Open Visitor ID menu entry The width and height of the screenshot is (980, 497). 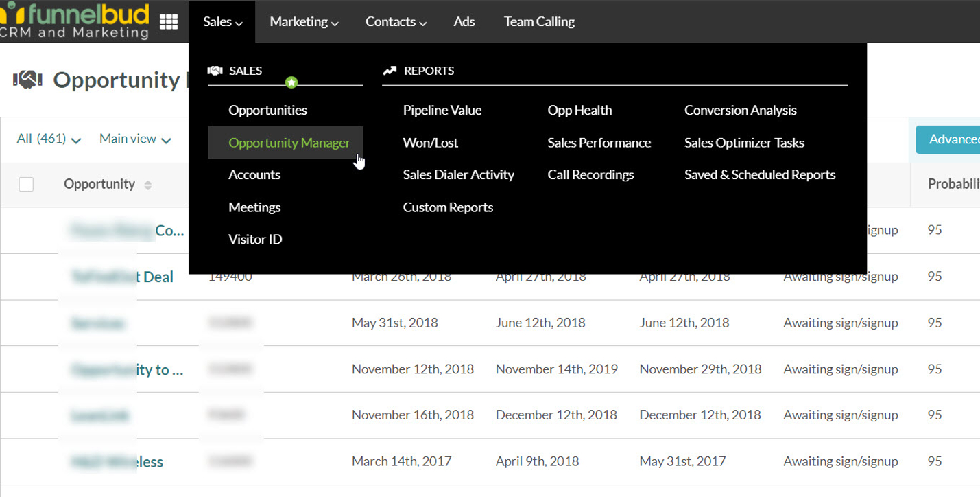click(x=255, y=239)
